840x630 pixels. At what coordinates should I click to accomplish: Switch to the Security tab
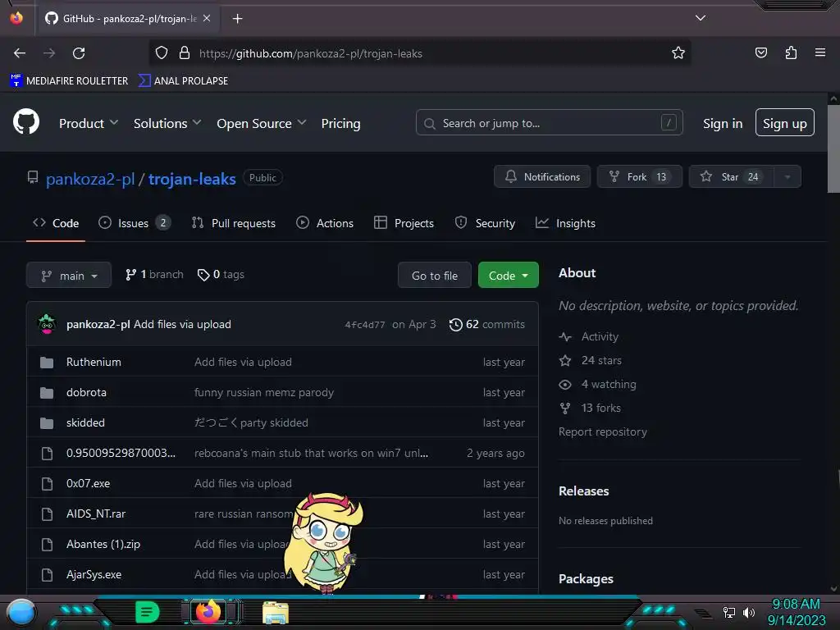(x=485, y=223)
